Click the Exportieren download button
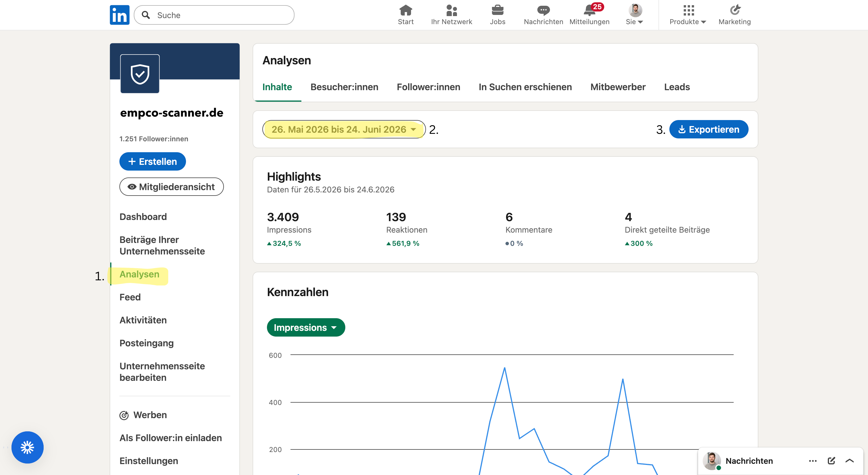Screen dimensions: 868x475 (709, 130)
